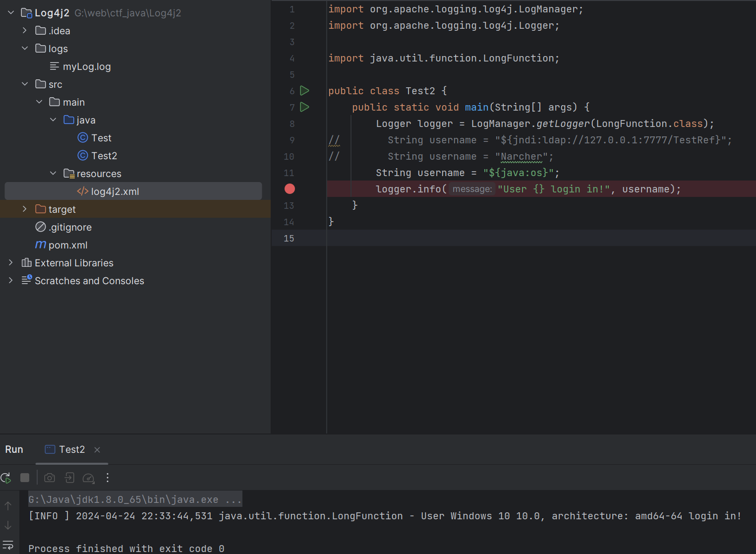Toggle soft-wrap in console
This screenshot has width=756, height=554.
[8, 545]
